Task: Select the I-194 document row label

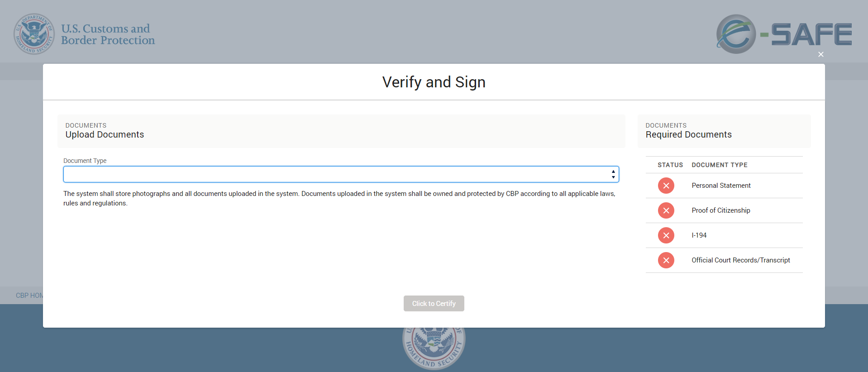Action: pyautogui.click(x=699, y=235)
